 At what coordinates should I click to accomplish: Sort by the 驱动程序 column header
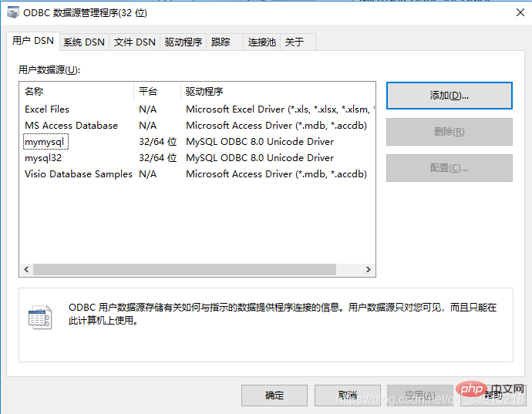(x=278, y=91)
